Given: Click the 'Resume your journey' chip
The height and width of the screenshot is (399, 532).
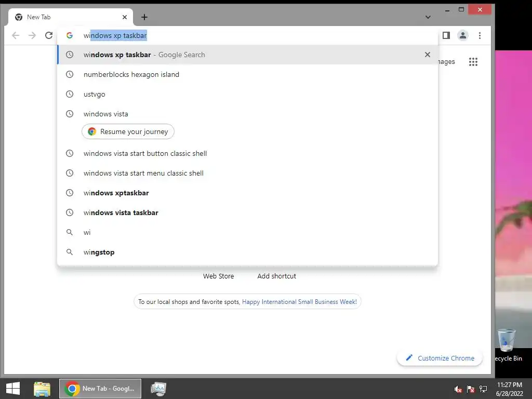Looking at the screenshot, I should point(128,131).
